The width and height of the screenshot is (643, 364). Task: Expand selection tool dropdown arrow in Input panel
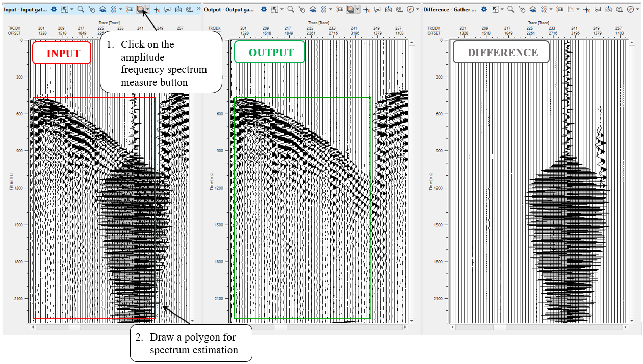[72, 9]
